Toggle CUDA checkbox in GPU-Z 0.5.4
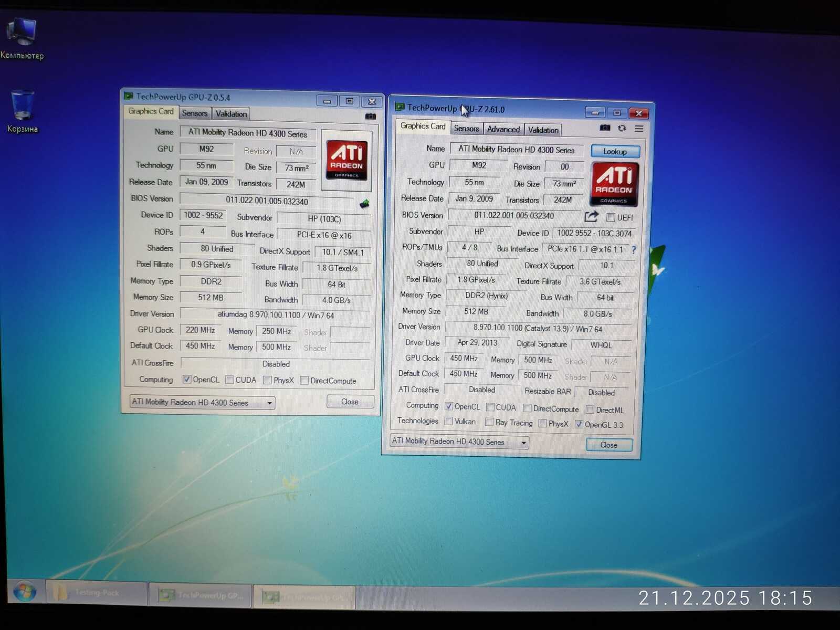This screenshot has height=630, width=840. coord(229,380)
